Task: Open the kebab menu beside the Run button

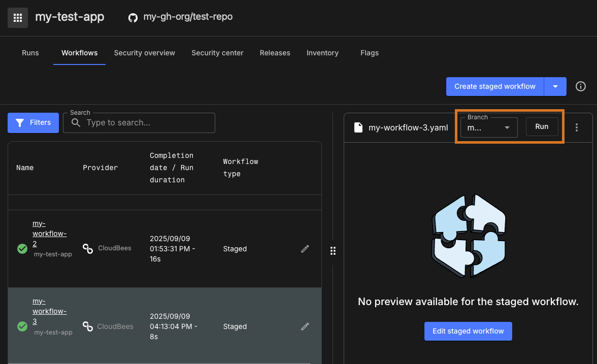Action: point(577,127)
